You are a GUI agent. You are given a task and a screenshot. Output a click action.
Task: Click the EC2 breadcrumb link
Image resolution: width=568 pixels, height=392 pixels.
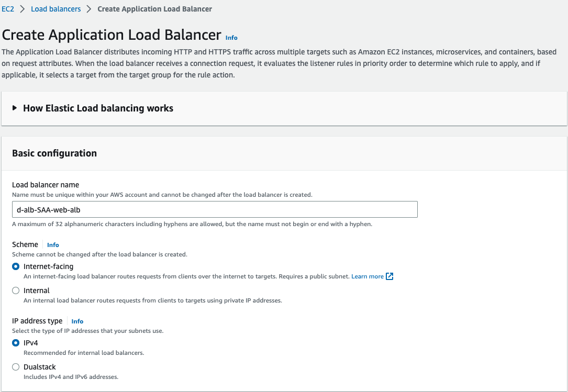pyautogui.click(x=8, y=9)
